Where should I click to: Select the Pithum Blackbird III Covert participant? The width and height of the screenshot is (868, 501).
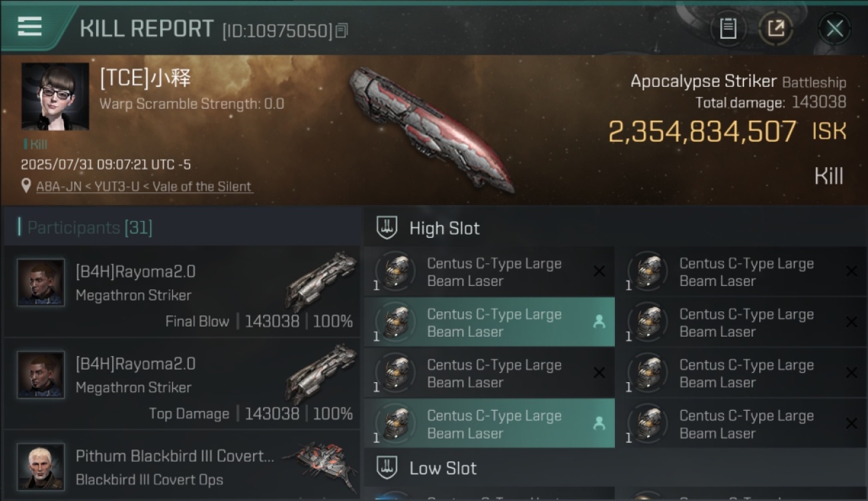pos(182,466)
